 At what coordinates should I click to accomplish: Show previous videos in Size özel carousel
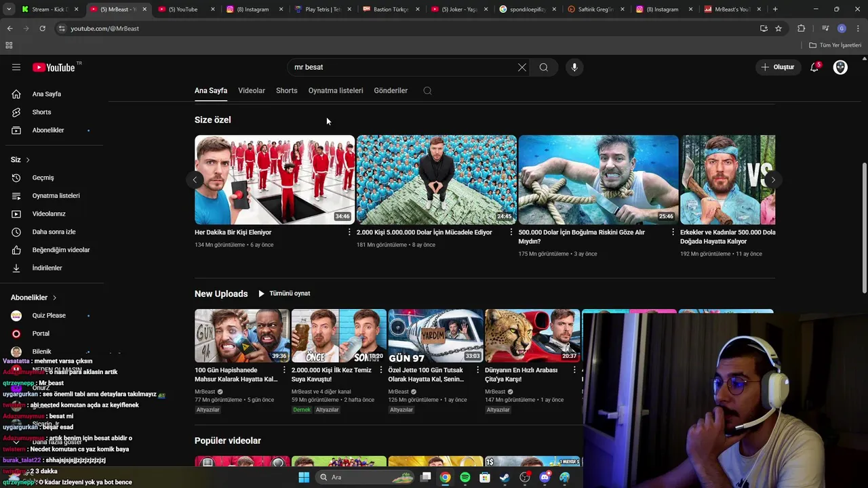195,180
